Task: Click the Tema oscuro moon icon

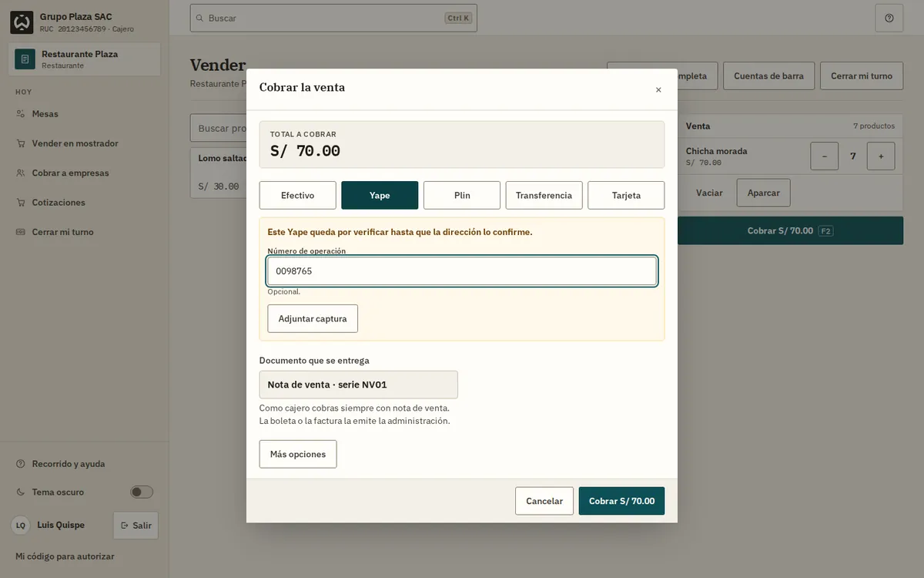Action: pos(21,492)
